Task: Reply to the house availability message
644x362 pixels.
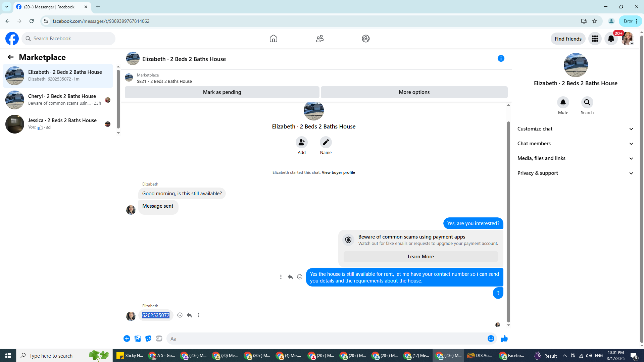Action: (x=290, y=277)
